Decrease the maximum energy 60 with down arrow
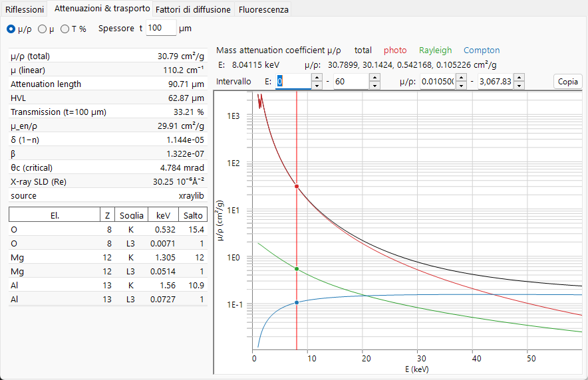Image resolution: width=588 pixels, height=380 pixels. (374, 86)
